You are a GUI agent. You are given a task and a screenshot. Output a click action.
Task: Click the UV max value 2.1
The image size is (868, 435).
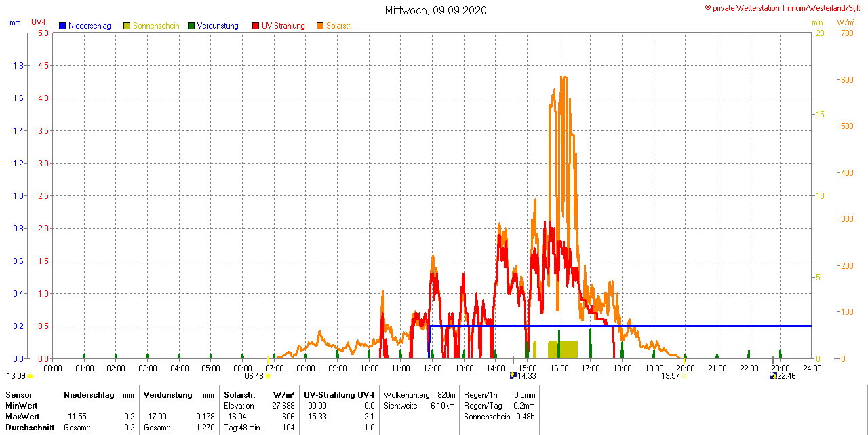tap(369, 416)
